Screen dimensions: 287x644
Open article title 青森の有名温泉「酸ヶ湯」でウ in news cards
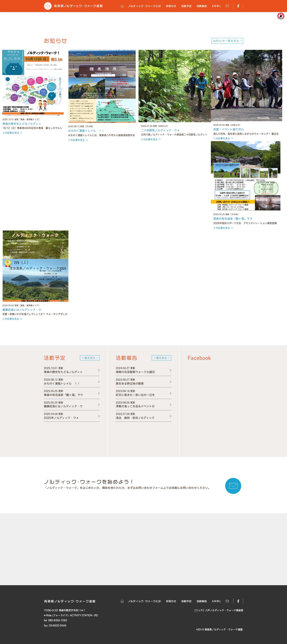click(233, 218)
